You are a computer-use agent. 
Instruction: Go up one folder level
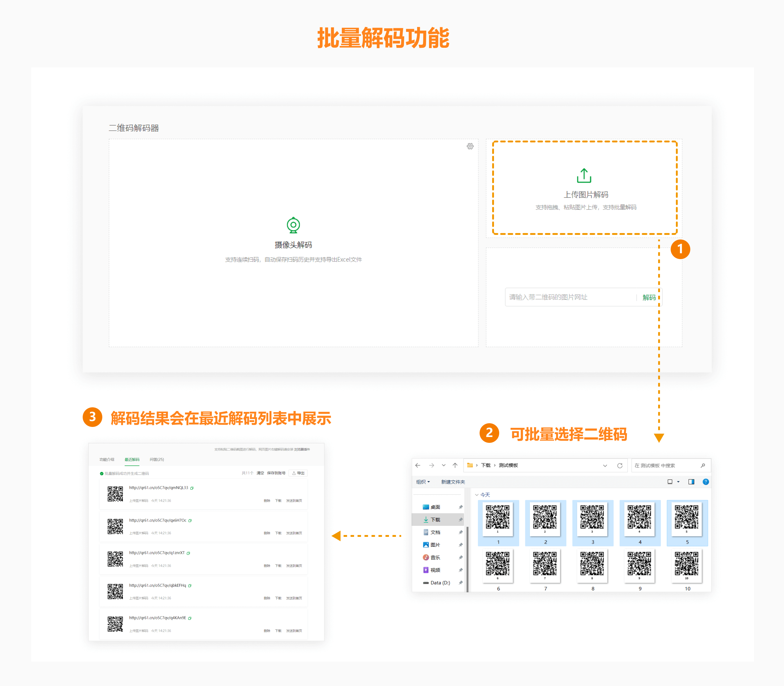click(455, 466)
